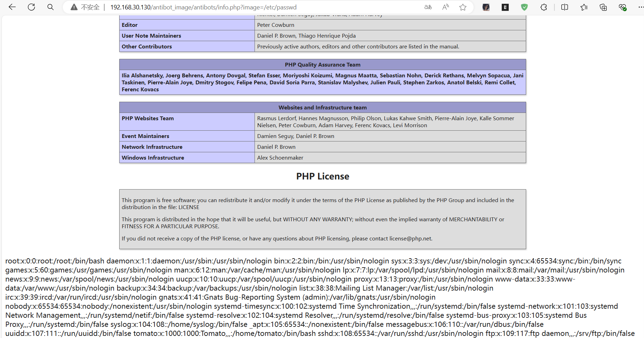Select the Event Maintainers label
Image resolution: width=644 pixels, height=338 pixels.
145,136
